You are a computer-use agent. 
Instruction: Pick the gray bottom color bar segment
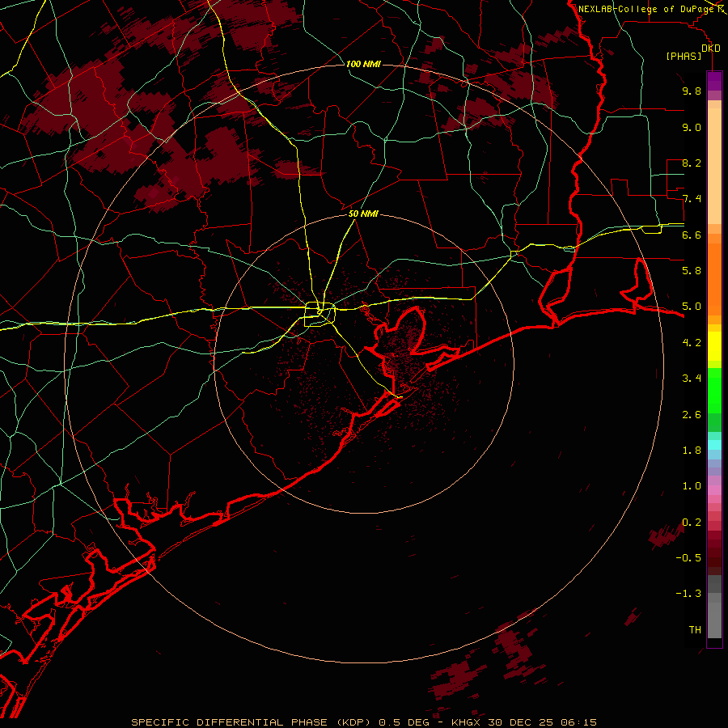pyautogui.click(x=714, y=620)
